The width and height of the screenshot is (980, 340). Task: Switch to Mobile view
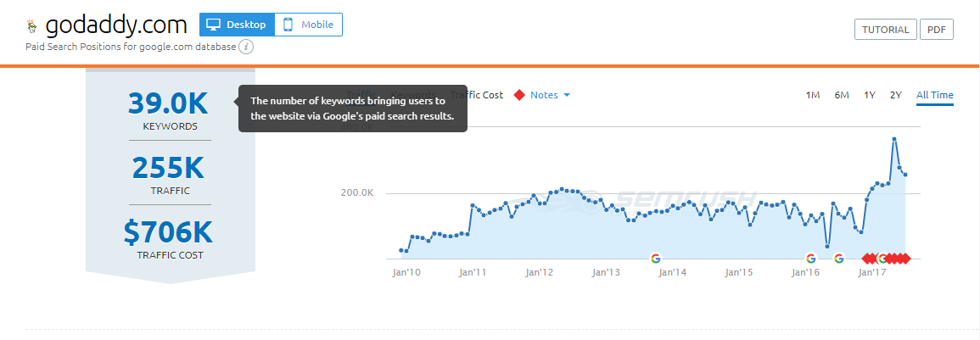click(309, 25)
